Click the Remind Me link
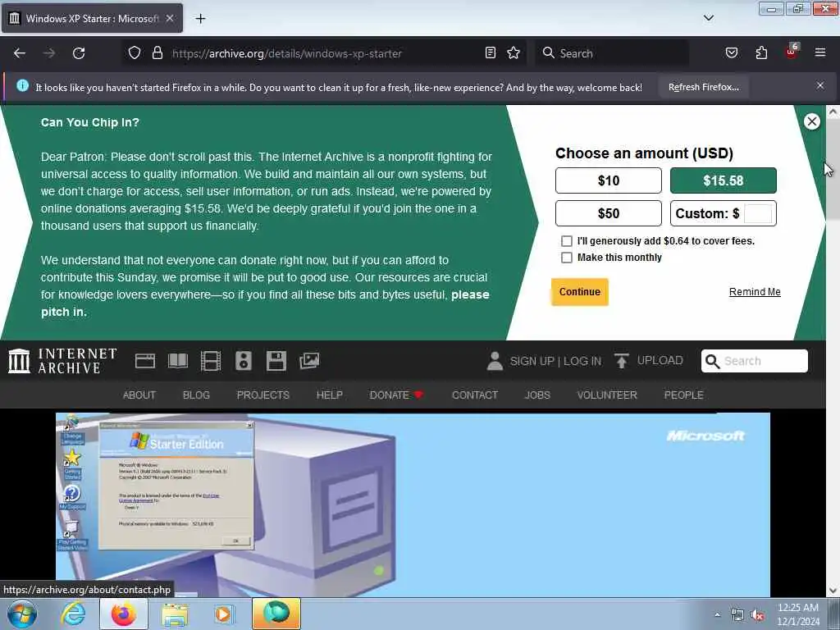This screenshot has width=840, height=630. tap(755, 292)
